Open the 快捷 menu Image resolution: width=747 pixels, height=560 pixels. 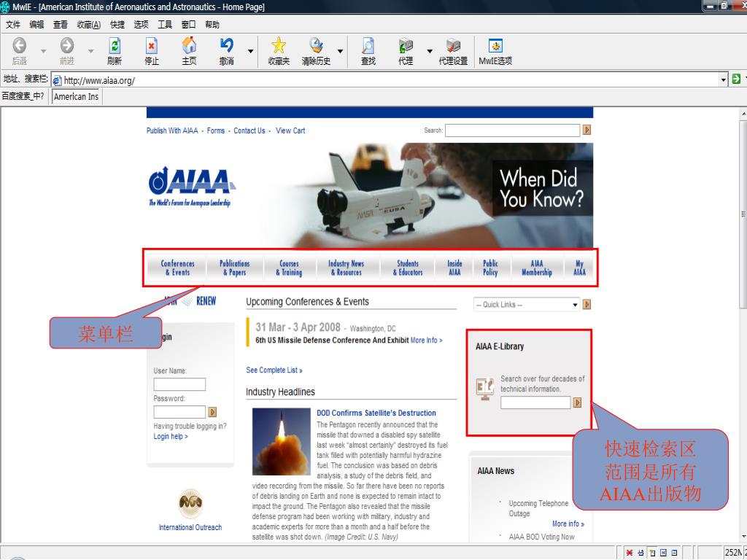(117, 25)
